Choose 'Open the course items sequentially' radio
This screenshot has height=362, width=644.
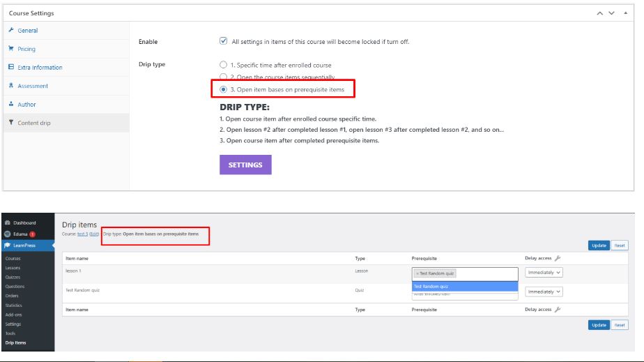[x=223, y=77]
